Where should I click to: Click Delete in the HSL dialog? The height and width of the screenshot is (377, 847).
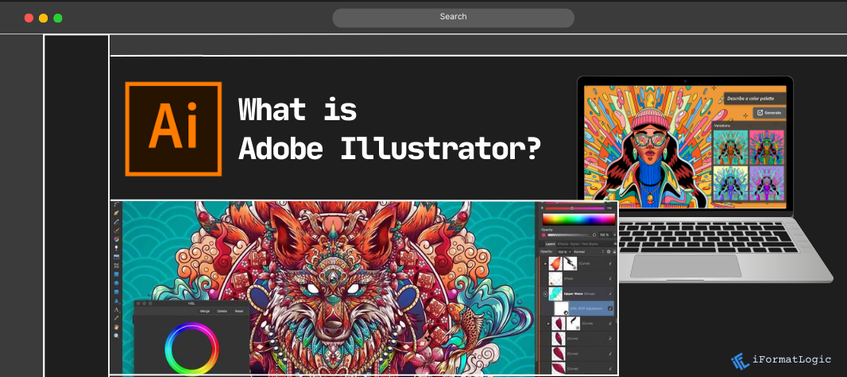pyautogui.click(x=222, y=311)
